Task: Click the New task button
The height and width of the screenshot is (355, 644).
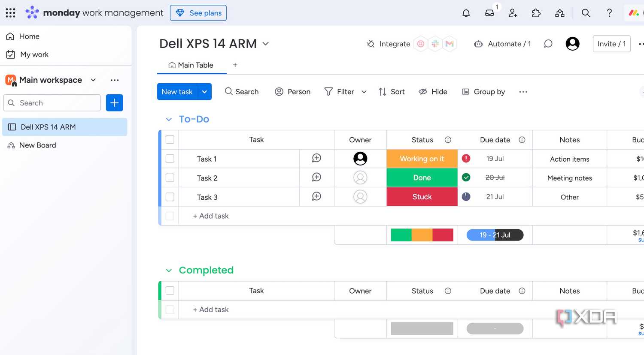Action: 177,92
